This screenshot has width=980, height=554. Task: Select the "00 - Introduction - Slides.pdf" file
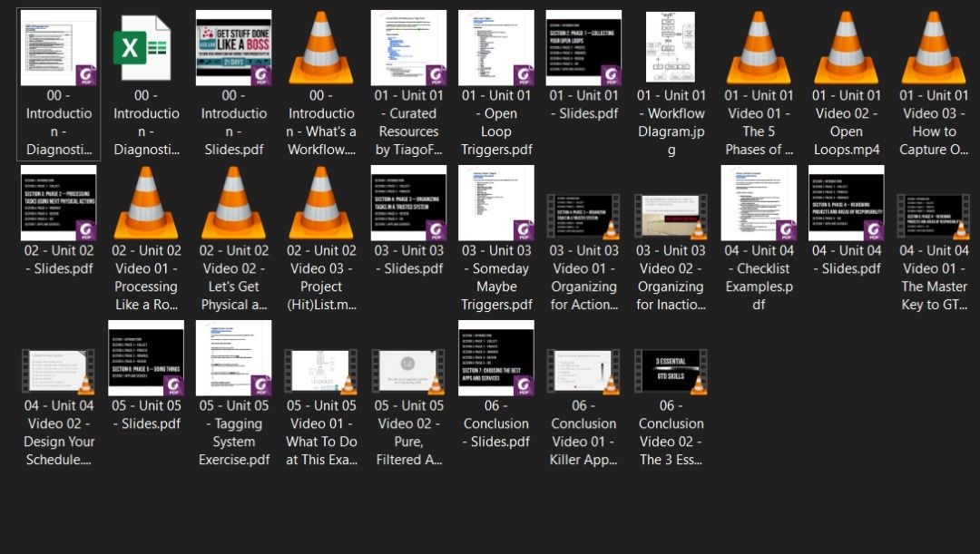[233, 45]
